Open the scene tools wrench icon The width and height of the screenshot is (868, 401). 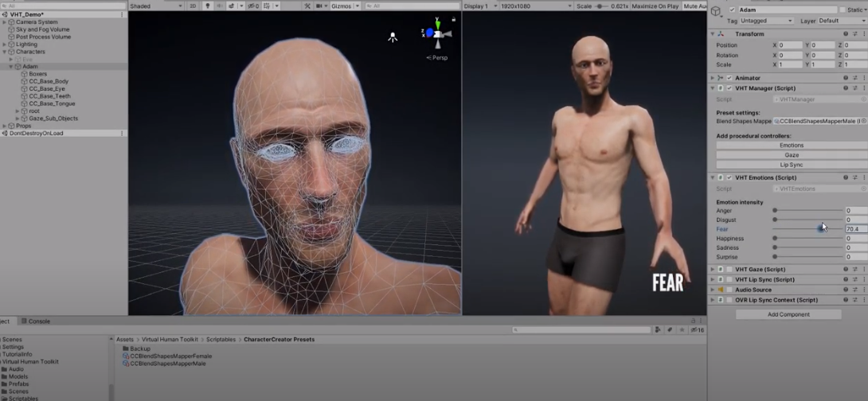[307, 6]
